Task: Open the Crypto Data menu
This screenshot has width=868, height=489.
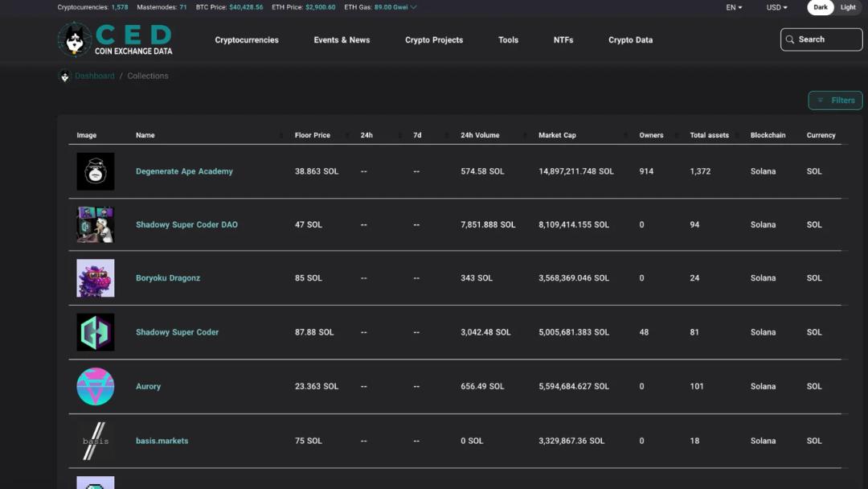Action: coord(631,40)
